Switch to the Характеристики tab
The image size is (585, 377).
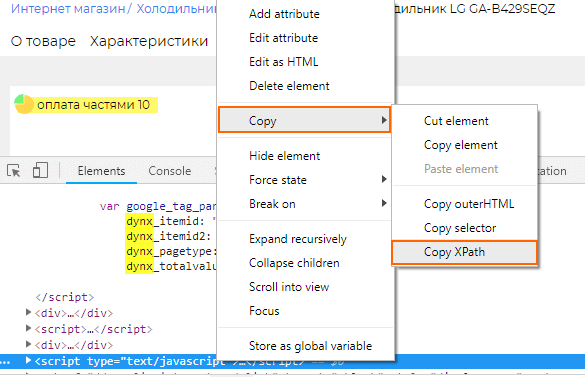click(149, 41)
